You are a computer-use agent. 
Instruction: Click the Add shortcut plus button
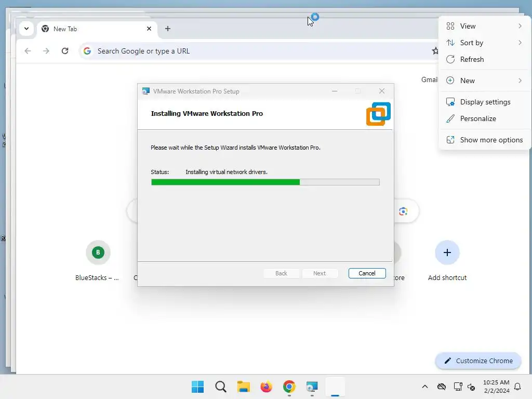pyautogui.click(x=447, y=252)
